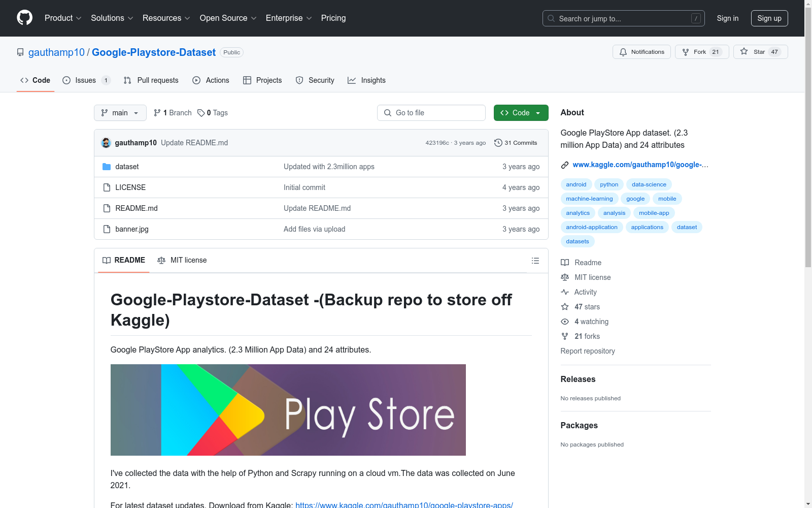The image size is (812, 508).
Task: Open the gauthamp10 owner link
Action: (56, 52)
